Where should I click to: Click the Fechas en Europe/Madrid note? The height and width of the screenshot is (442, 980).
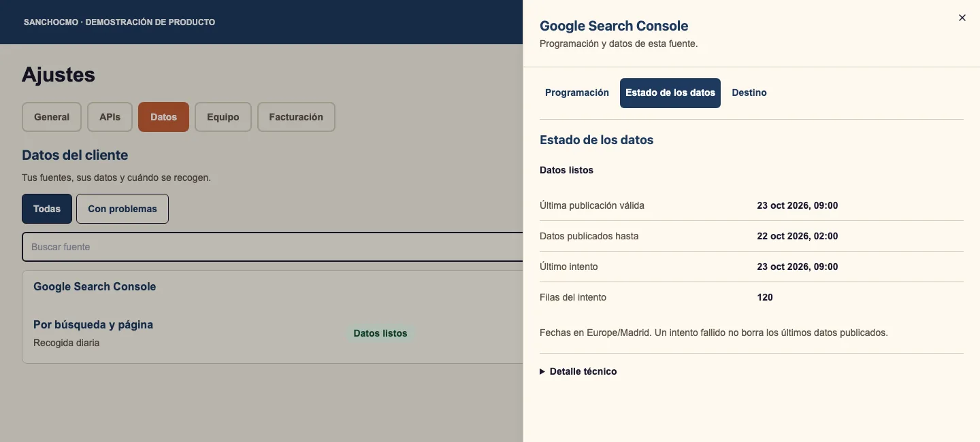click(714, 333)
